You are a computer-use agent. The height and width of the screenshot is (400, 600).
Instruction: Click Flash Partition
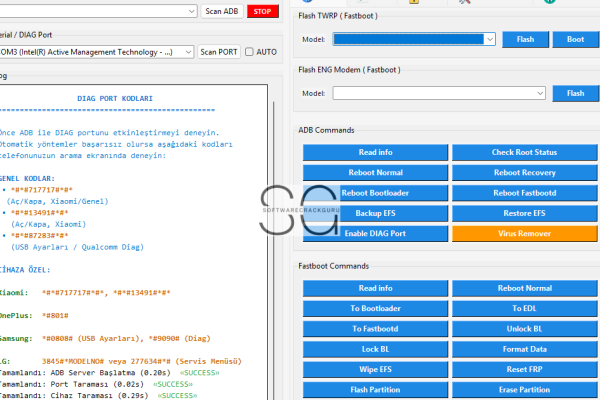pyautogui.click(x=375, y=390)
